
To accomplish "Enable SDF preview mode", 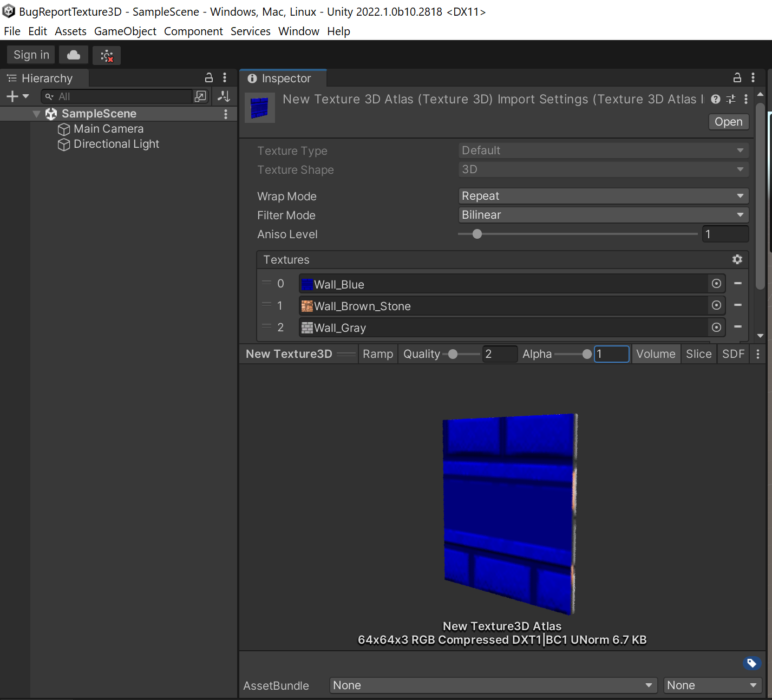I will coord(733,354).
